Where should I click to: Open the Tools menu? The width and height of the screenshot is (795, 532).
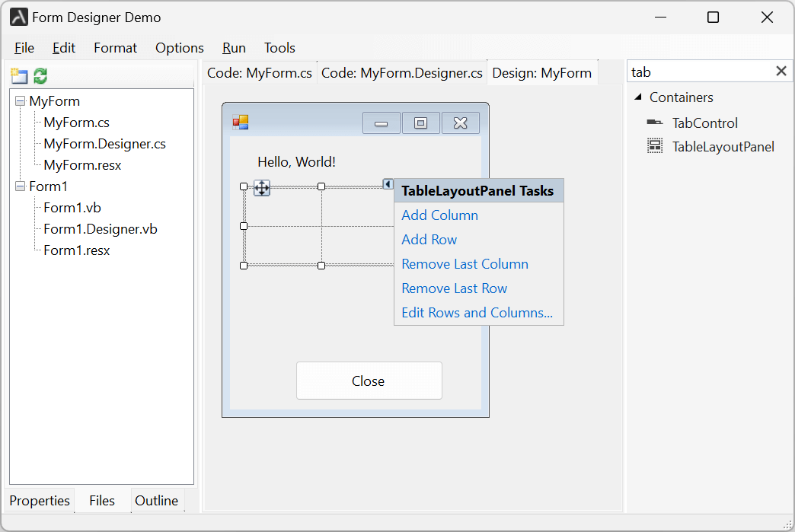pyautogui.click(x=279, y=48)
